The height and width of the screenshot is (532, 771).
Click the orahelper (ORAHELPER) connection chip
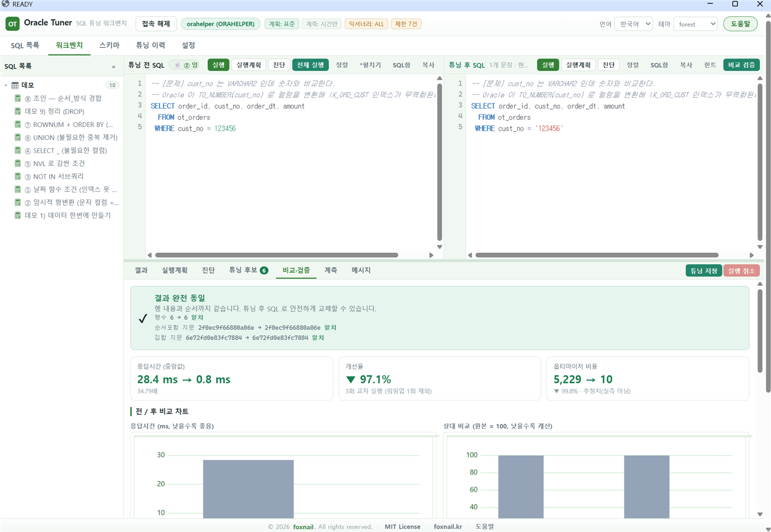click(x=220, y=24)
